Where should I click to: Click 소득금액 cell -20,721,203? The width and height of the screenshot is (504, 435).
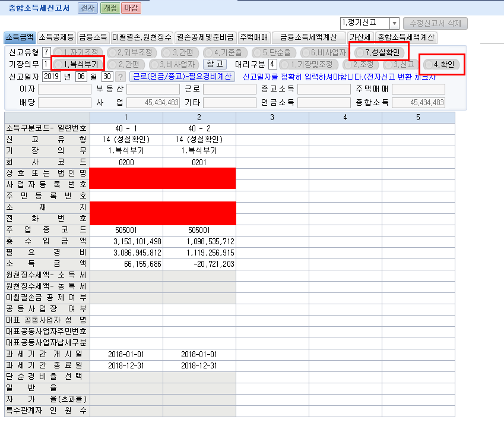pyautogui.click(x=199, y=264)
